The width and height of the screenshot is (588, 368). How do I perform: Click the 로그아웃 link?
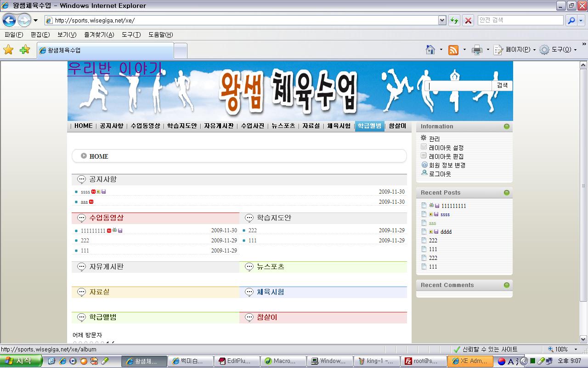pos(440,174)
